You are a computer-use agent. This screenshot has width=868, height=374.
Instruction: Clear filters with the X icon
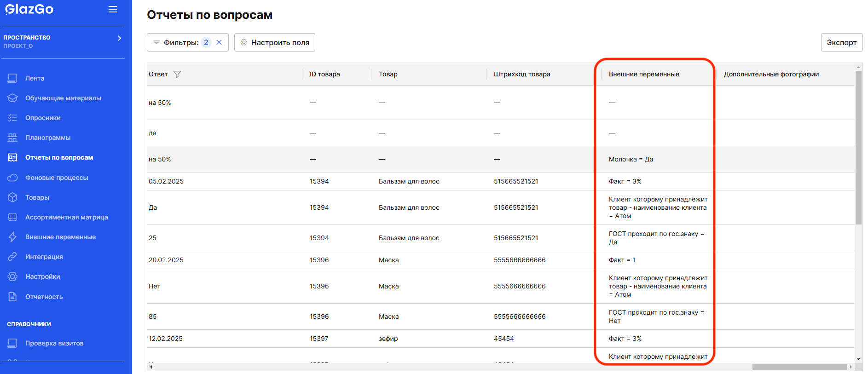[219, 42]
